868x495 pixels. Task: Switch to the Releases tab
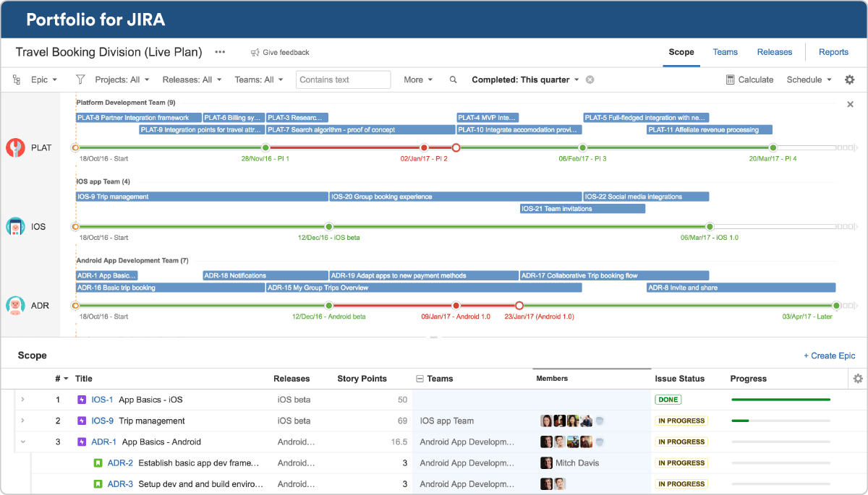coord(774,52)
